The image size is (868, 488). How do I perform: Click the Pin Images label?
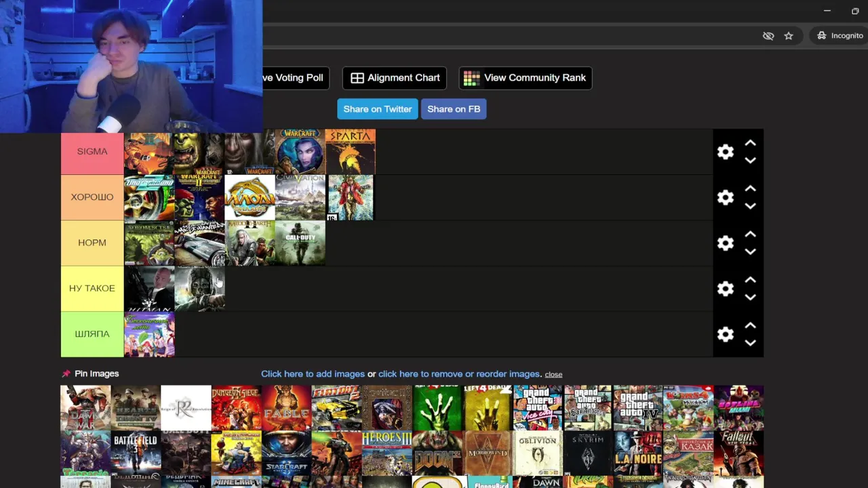(96, 373)
